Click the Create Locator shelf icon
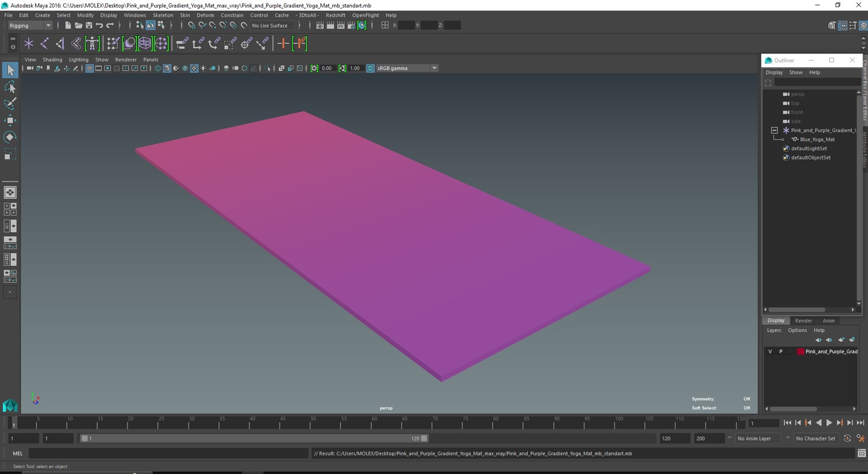This screenshot has height=474, width=868. point(29,43)
